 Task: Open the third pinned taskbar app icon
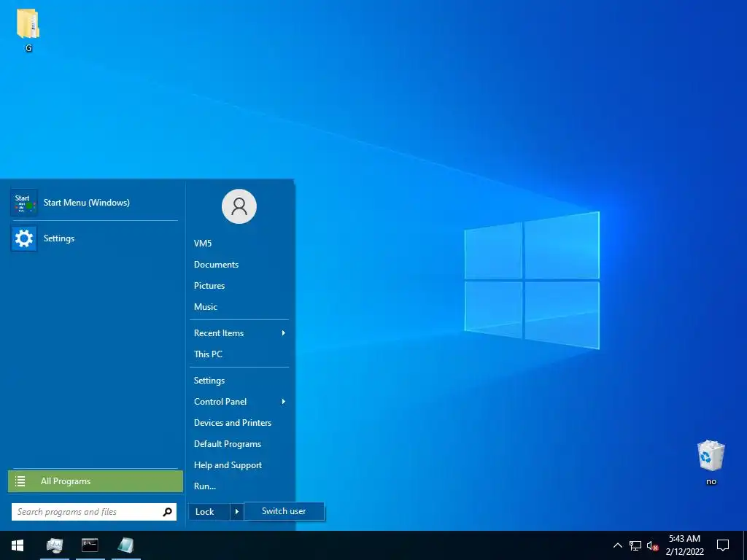click(125, 545)
